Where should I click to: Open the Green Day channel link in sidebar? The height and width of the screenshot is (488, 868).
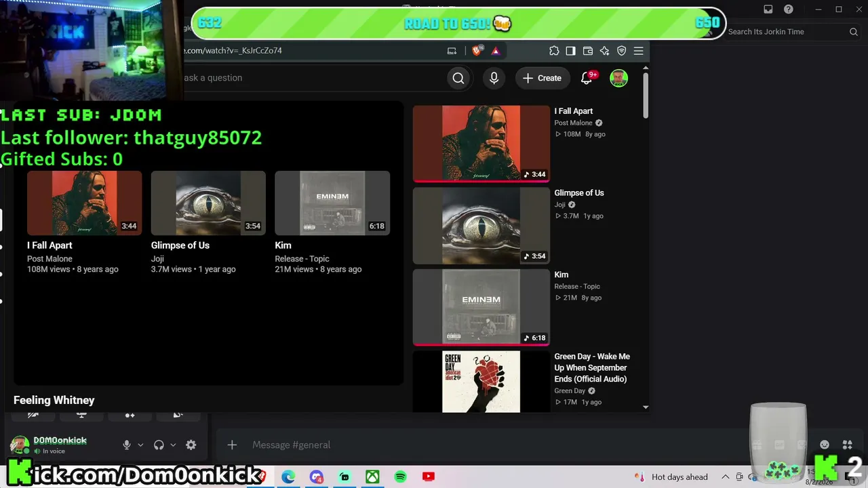click(570, 391)
